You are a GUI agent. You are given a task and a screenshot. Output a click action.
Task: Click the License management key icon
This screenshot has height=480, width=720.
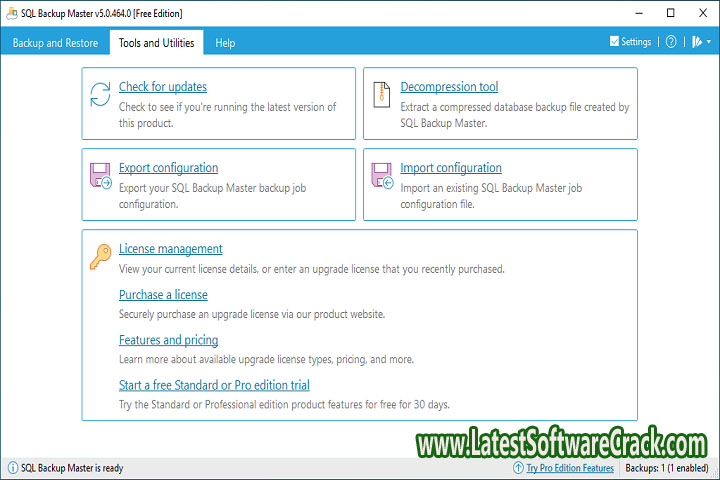[101, 256]
